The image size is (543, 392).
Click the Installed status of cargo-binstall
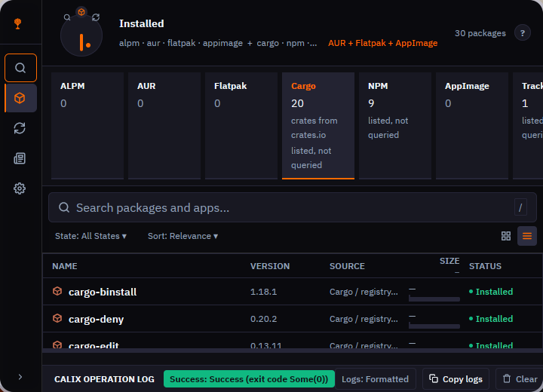(x=491, y=292)
